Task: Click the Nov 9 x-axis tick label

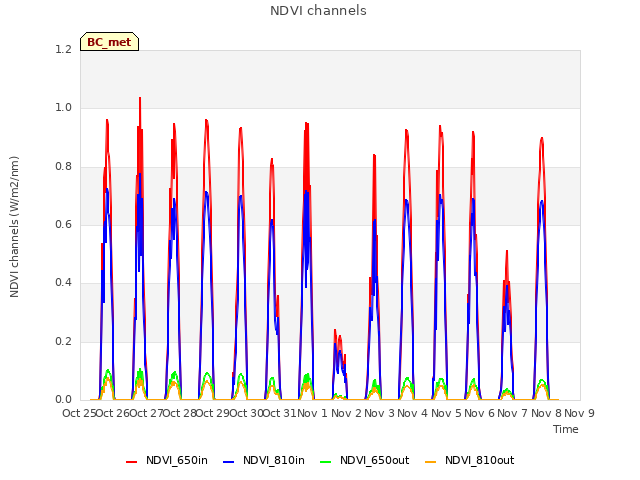Action: pos(579,413)
